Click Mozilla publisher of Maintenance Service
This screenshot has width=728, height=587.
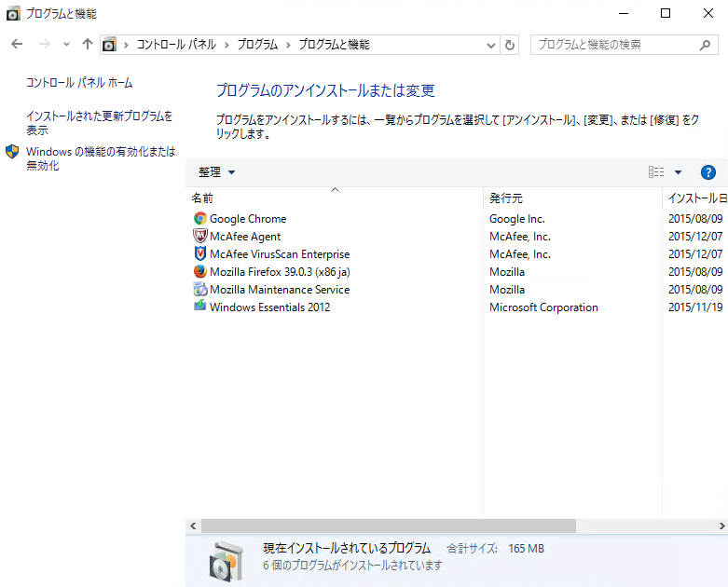click(x=507, y=289)
